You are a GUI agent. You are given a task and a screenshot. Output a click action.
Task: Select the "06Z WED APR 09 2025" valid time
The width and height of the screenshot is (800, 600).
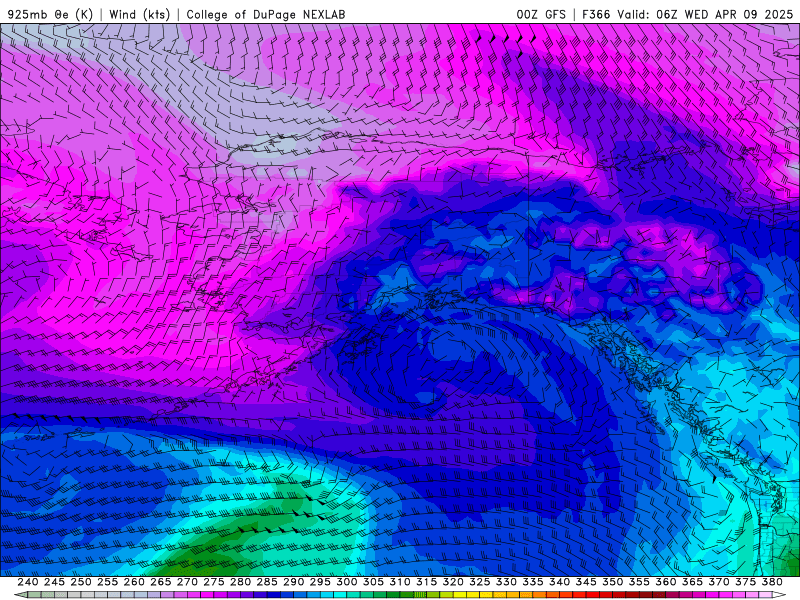coord(724,14)
